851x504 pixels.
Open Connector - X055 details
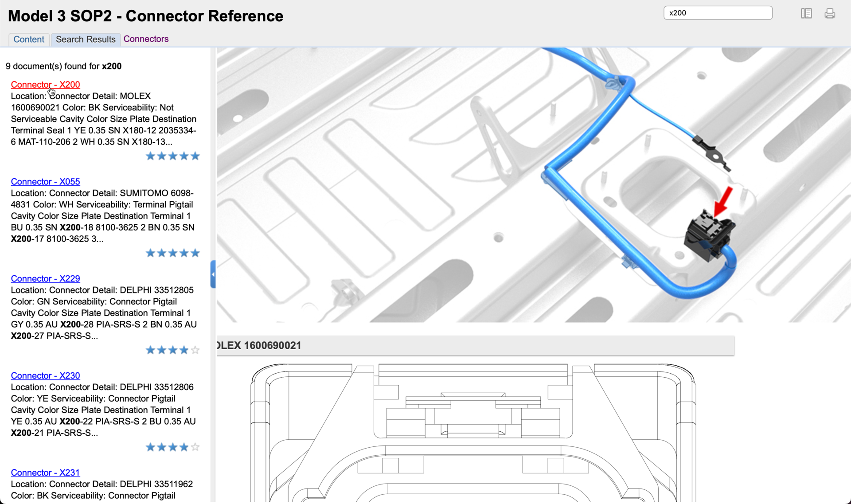[45, 181]
